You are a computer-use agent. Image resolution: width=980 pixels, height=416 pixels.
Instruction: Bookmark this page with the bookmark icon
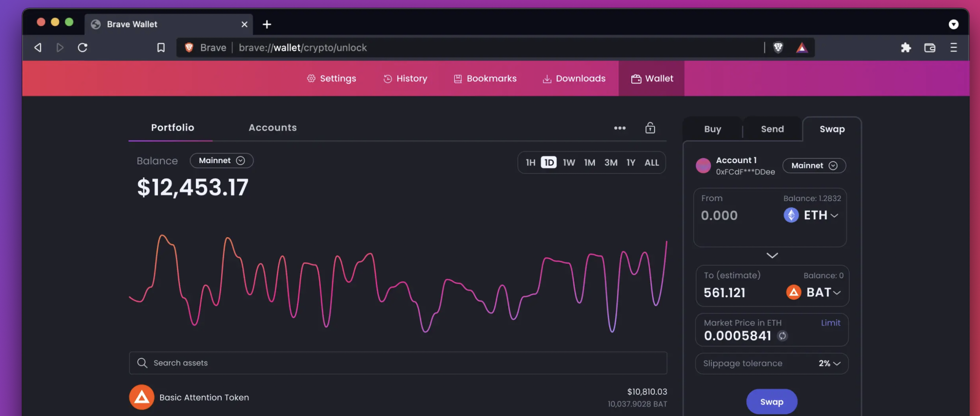[161, 48]
